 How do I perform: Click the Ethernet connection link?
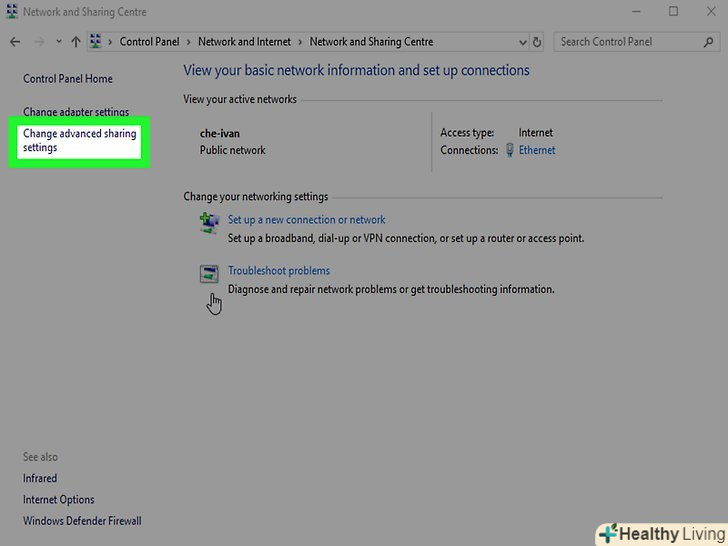pyautogui.click(x=537, y=150)
